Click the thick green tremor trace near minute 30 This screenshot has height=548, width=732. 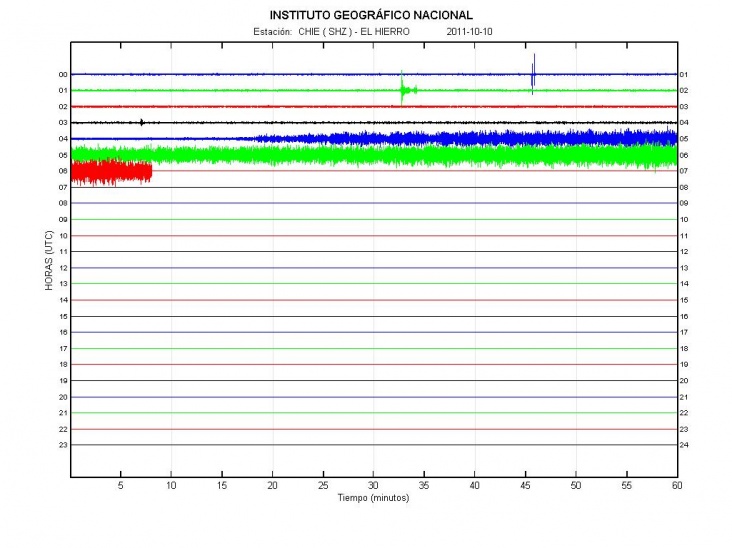coord(373,155)
